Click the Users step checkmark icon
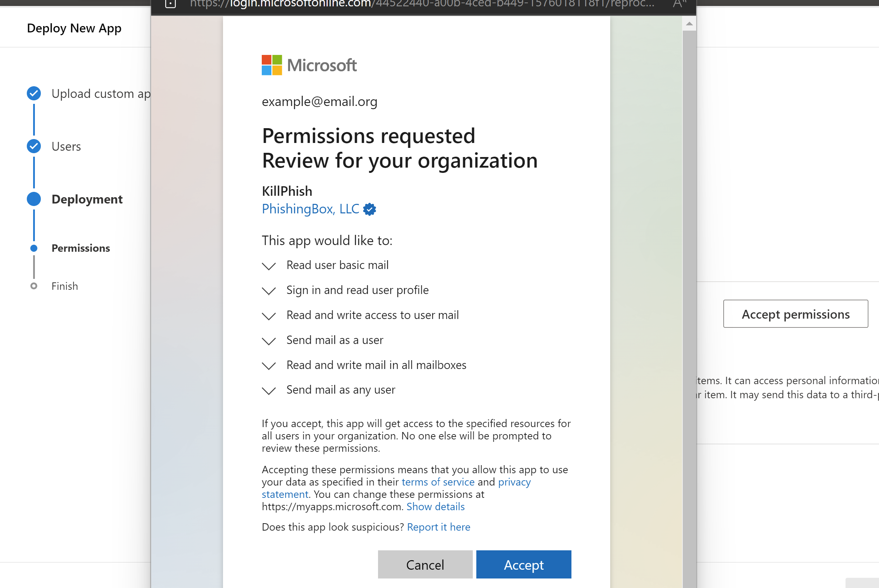This screenshot has height=588, width=879. [34, 146]
